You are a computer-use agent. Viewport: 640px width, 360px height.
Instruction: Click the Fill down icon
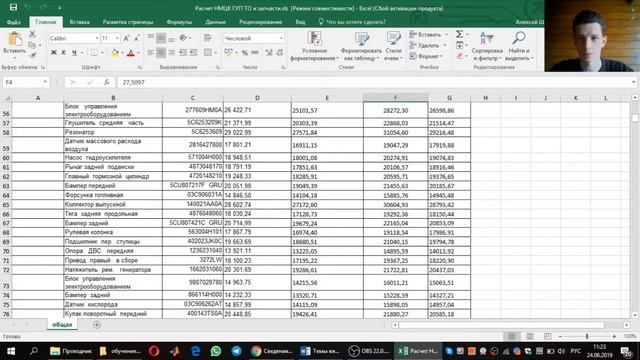point(460,45)
